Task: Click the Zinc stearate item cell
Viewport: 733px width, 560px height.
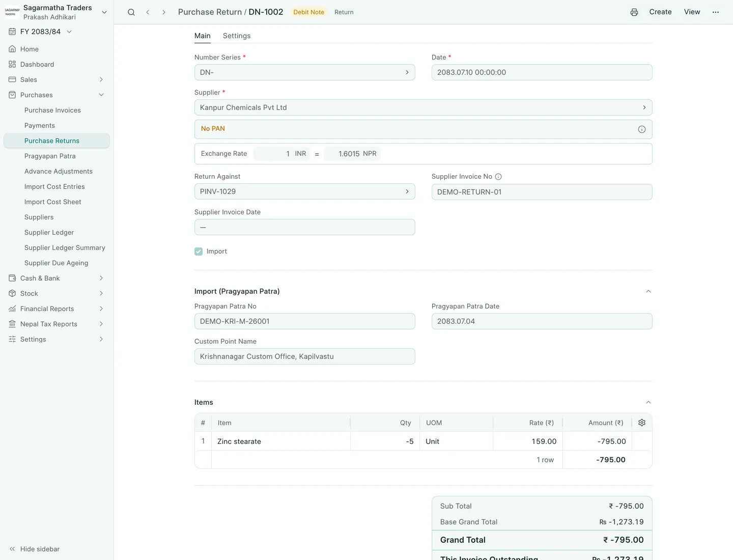Action: coord(281,441)
